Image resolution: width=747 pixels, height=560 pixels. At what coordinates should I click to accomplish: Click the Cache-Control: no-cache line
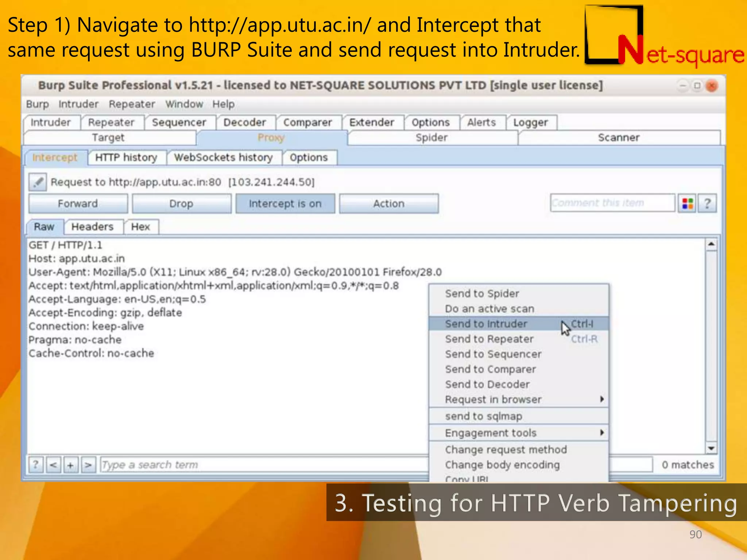[x=92, y=353]
